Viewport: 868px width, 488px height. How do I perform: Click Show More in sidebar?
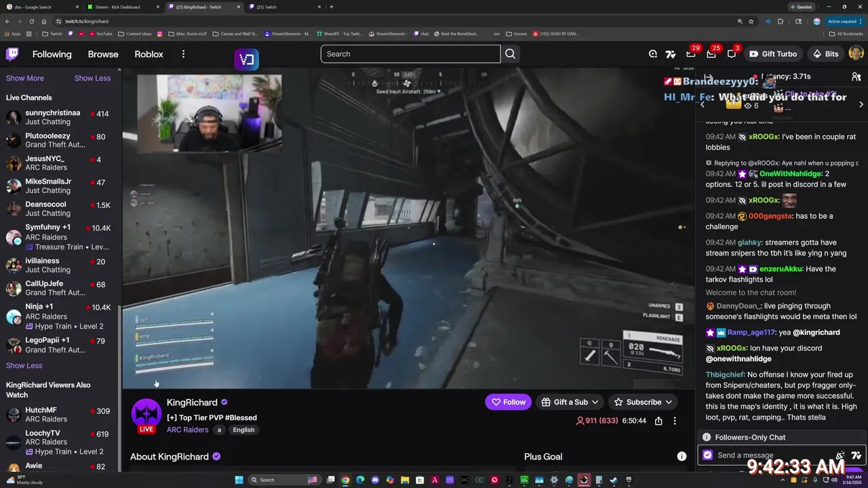25,78
